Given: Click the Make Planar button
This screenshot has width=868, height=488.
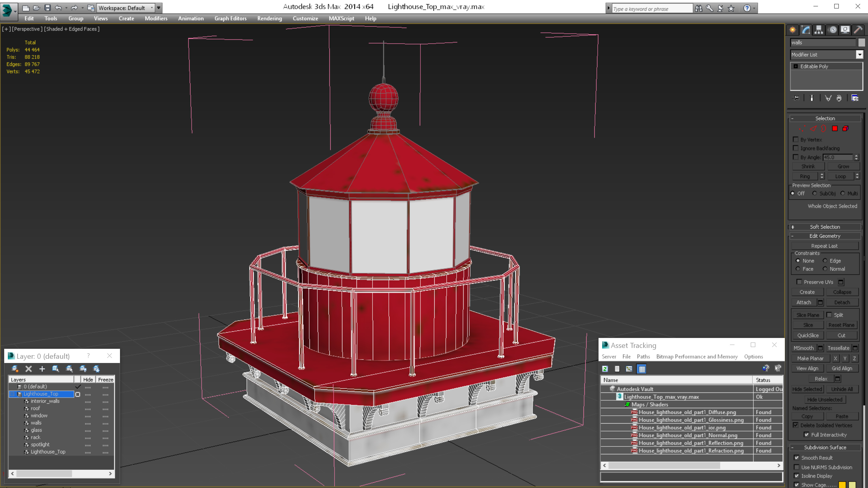Looking at the screenshot, I should [x=810, y=358].
